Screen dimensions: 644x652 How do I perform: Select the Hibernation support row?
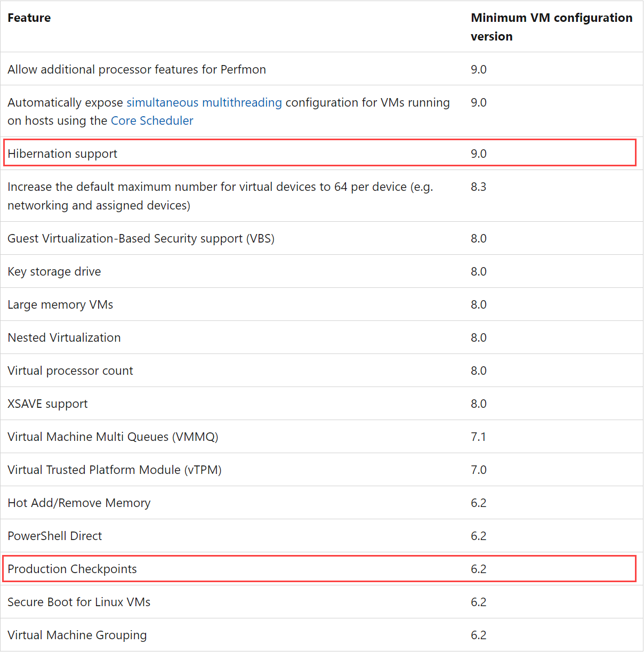pyautogui.click(x=320, y=153)
